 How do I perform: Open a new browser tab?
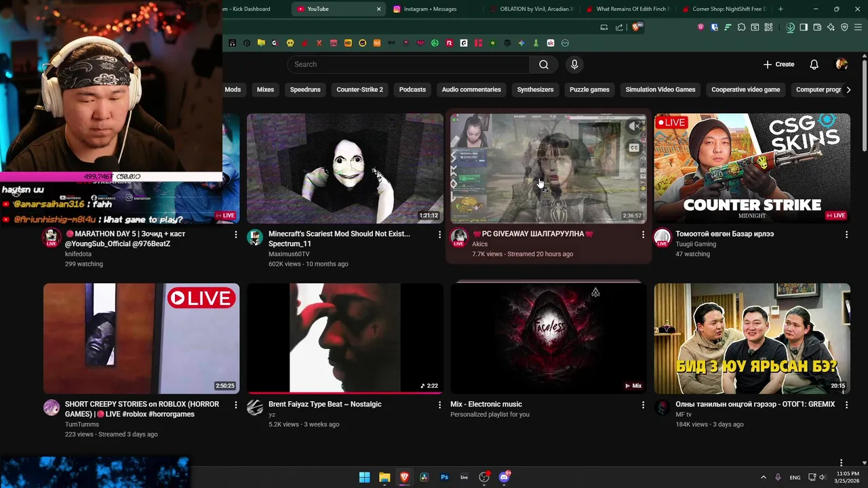(781, 9)
